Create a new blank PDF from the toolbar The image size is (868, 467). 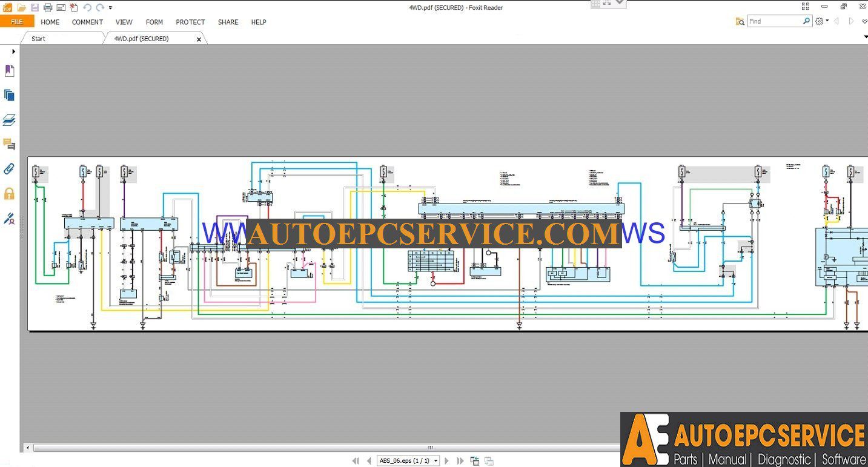point(73,7)
